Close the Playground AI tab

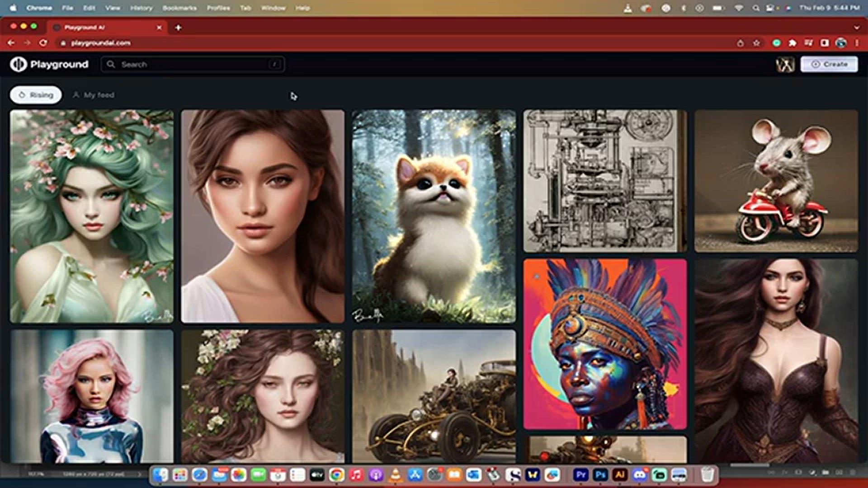pos(159,28)
